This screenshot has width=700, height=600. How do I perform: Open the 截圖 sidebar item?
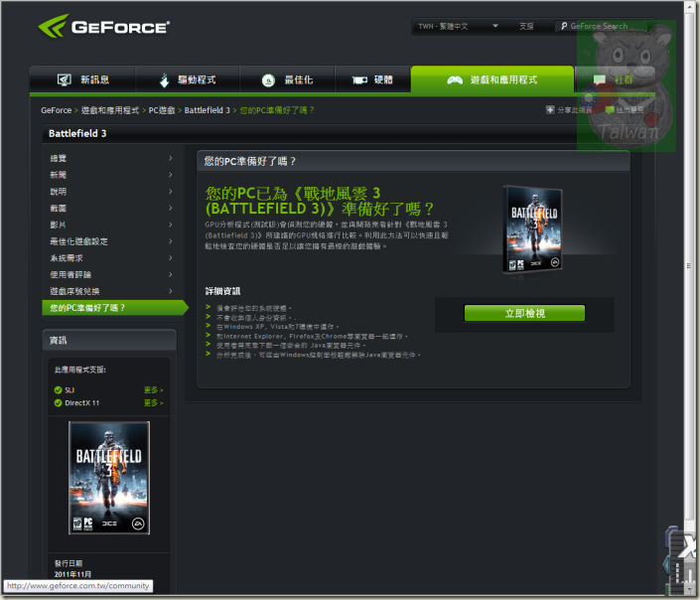click(111, 209)
